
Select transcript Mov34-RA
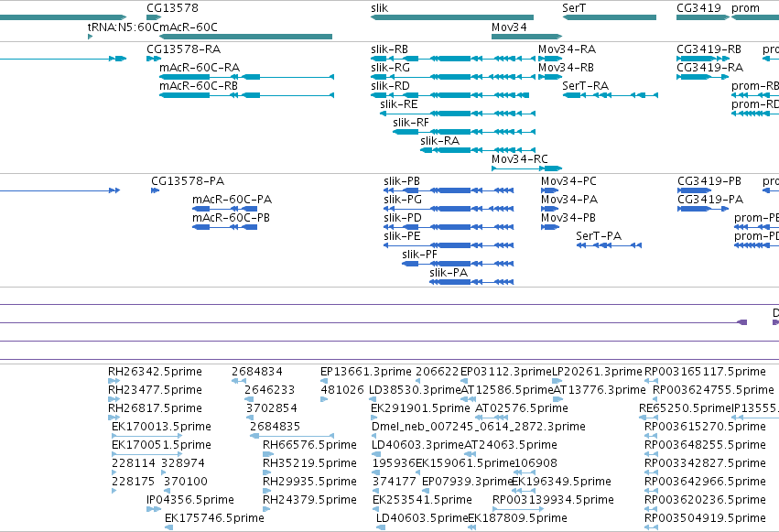click(550, 59)
